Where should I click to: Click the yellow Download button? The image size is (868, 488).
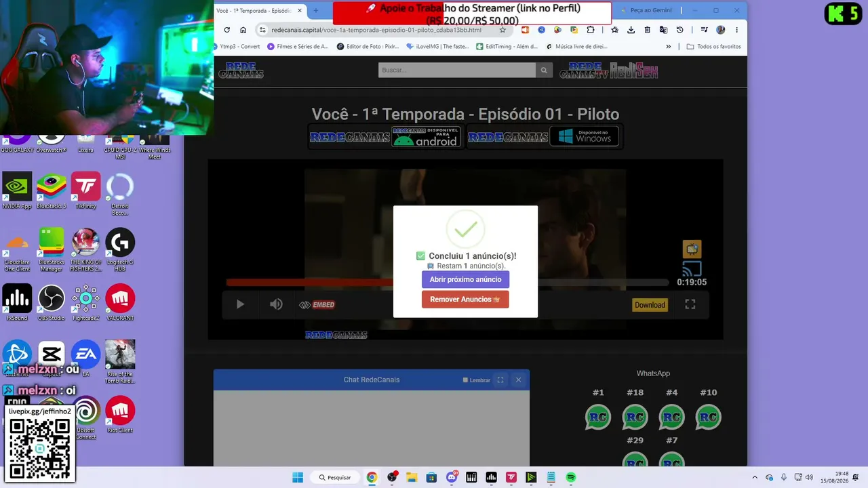tap(650, 305)
